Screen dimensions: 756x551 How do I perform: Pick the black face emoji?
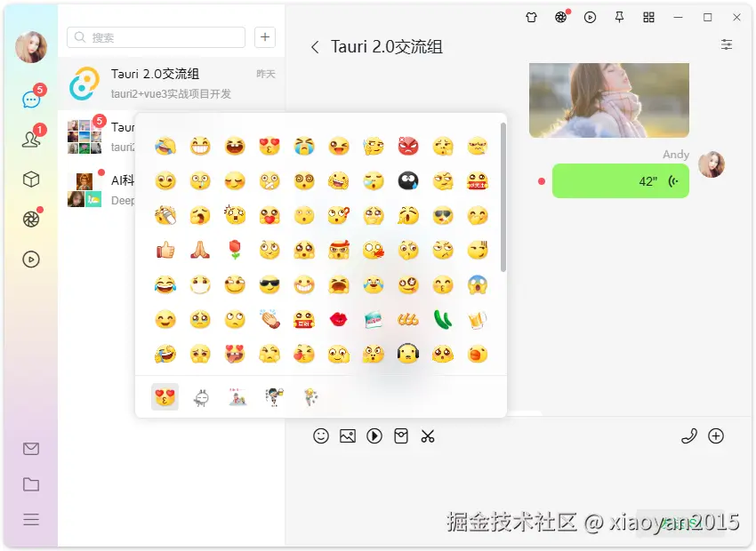point(408,180)
